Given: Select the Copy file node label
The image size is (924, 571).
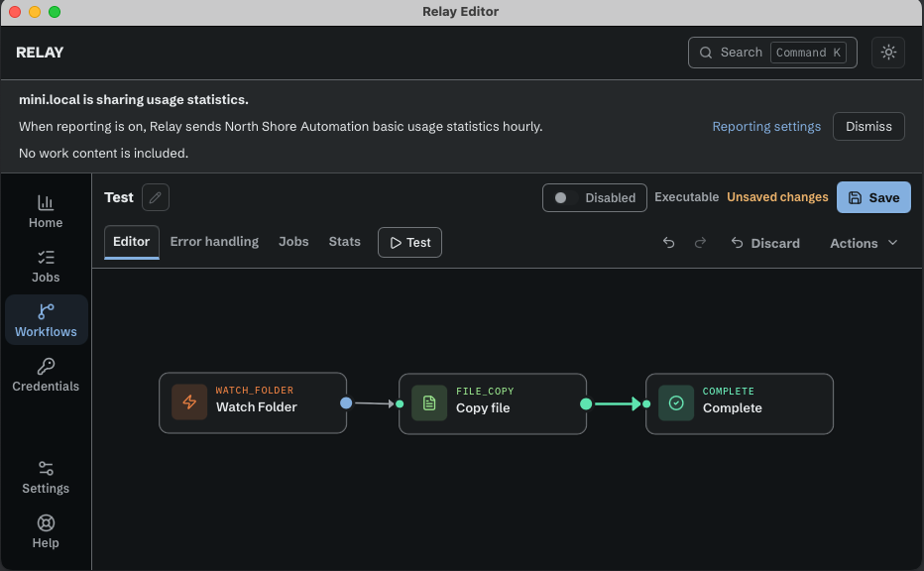Looking at the screenshot, I should [483, 407].
